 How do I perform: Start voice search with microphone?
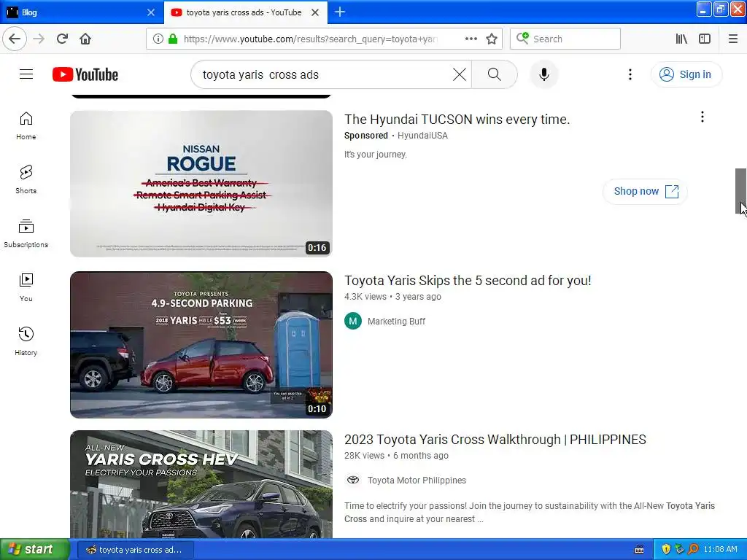[543, 74]
